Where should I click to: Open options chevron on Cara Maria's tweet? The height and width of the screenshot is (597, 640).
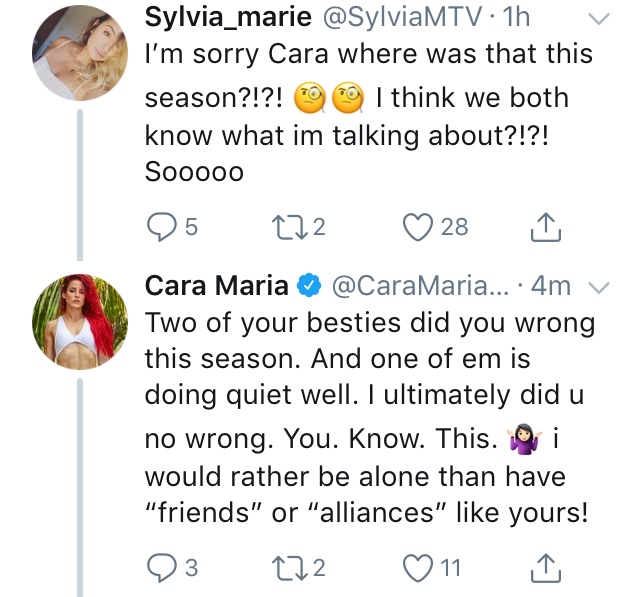point(599,288)
